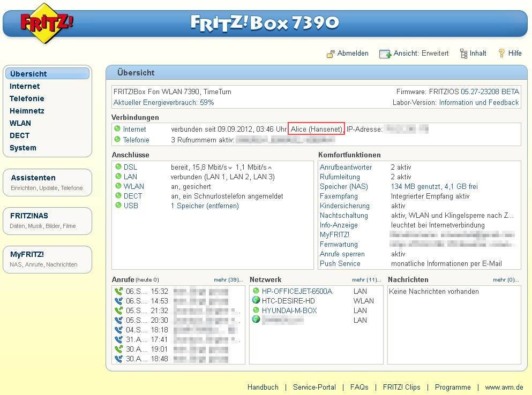Open the Push Service link
The width and height of the screenshot is (532, 395).
[340, 263]
